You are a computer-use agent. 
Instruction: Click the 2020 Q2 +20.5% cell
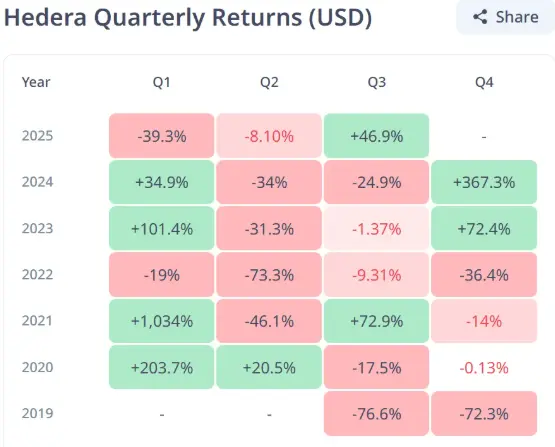(269, 367)
